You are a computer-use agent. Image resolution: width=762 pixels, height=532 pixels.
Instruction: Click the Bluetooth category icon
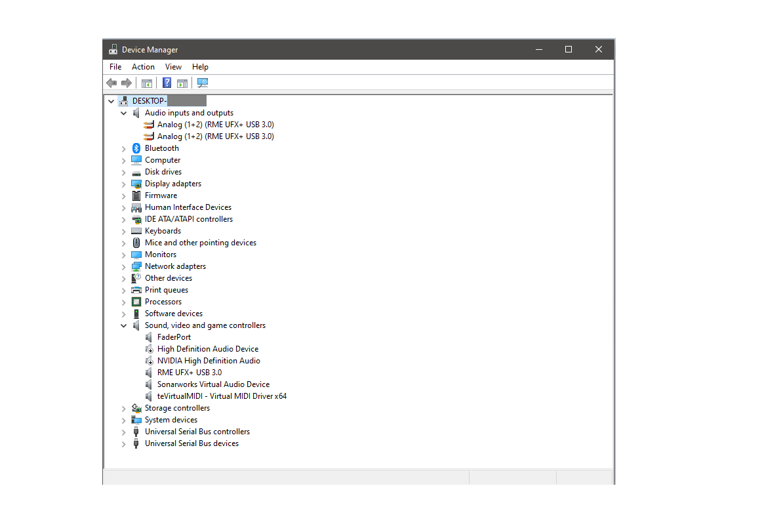point(136,148)
